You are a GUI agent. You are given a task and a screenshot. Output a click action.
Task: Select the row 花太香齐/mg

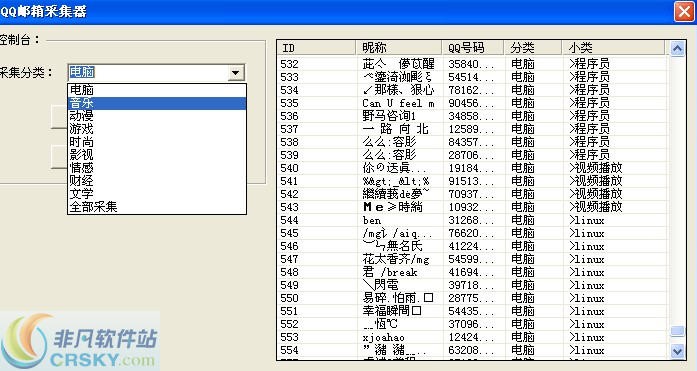[x=472, y=259]
